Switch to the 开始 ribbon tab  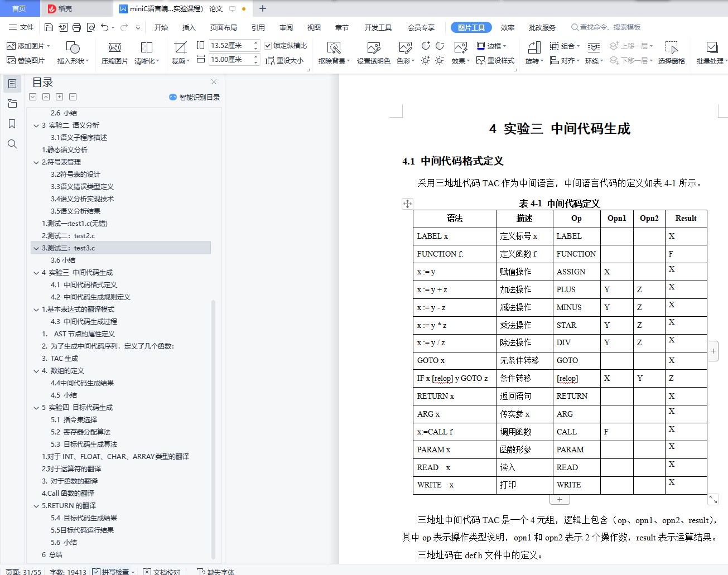tap(161, 27)
